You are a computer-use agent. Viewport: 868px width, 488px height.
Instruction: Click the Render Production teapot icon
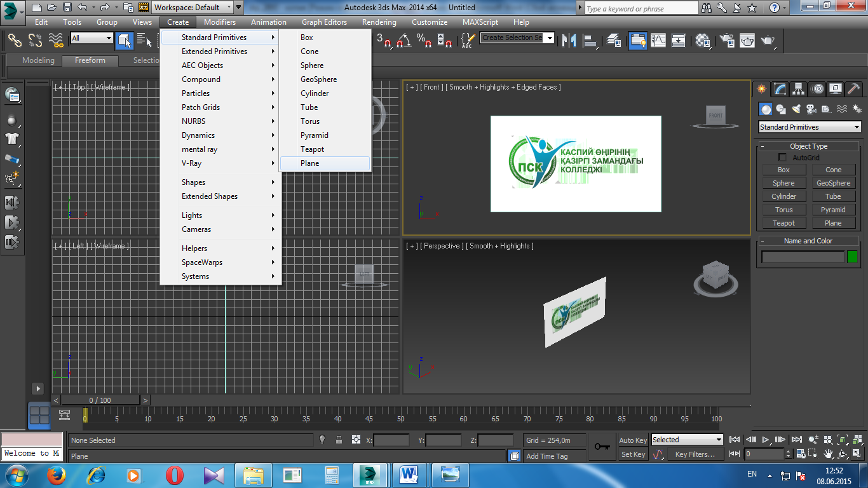tap(768, 40)
